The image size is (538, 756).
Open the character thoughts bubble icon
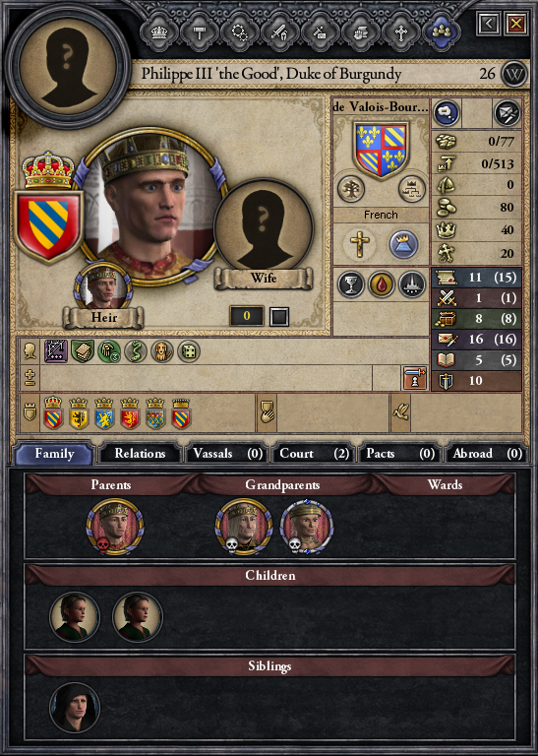[x=446, y=113]
